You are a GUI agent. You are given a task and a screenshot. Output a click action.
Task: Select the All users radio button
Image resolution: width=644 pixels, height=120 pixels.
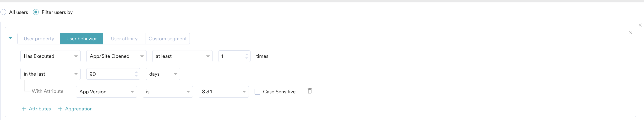coord(3,12)
